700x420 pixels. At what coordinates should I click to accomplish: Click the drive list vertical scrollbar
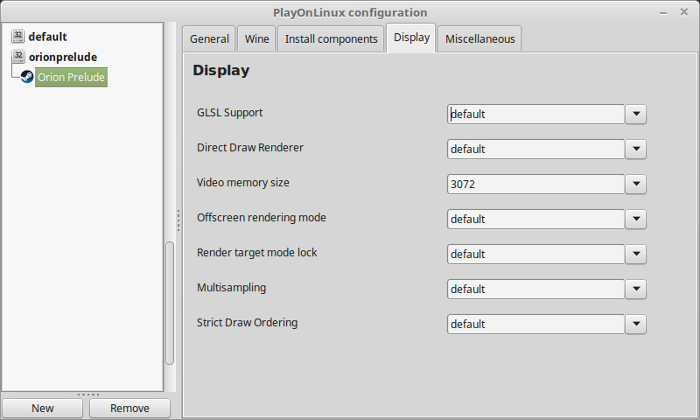[x=169, y=303]
